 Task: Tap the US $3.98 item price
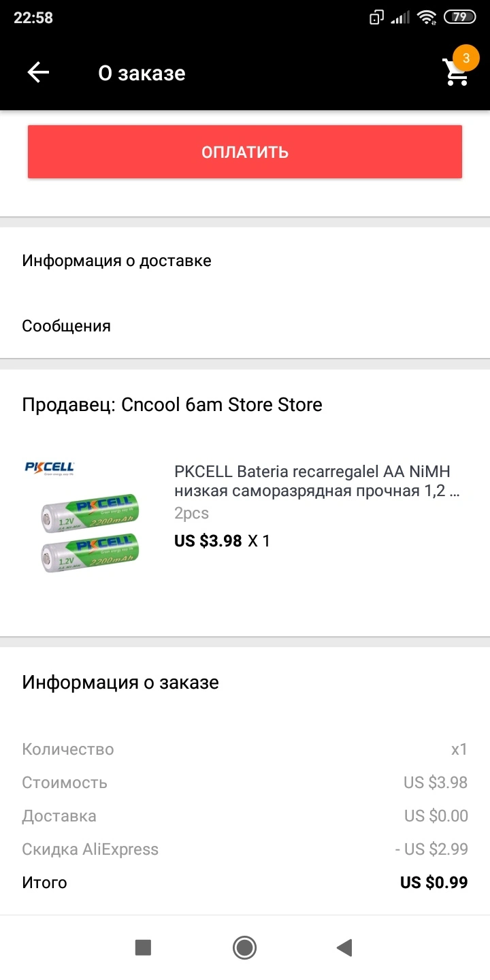click(x=208, y=541)
